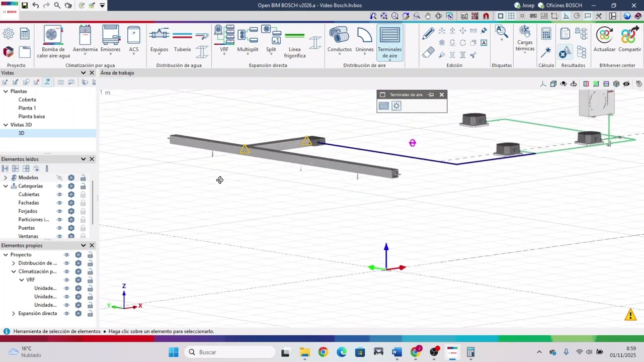Click the save icon in title bar
Viewport: 644px width, 362px height.
tap(24, 6)
